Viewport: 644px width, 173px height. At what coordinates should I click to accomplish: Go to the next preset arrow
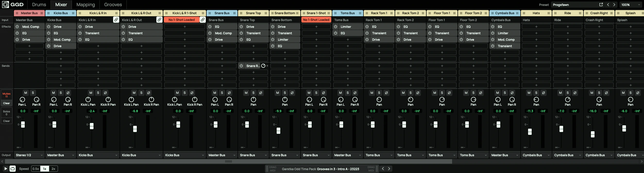pos(614,5)
